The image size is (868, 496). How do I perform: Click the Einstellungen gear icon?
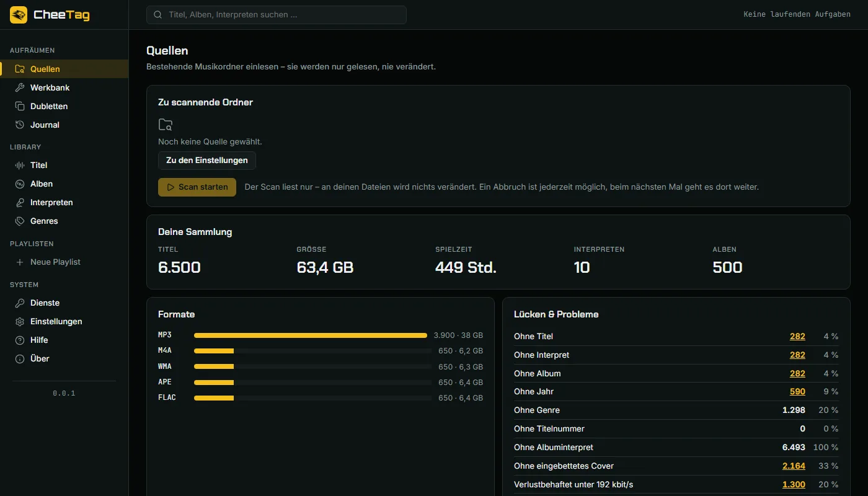click(x=20, y=321)
